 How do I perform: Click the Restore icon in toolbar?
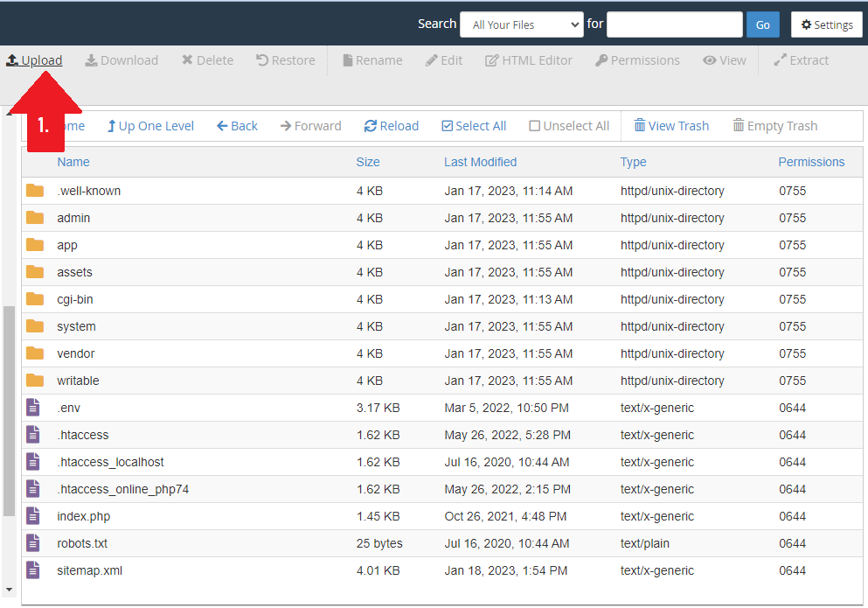coord(262,59)
